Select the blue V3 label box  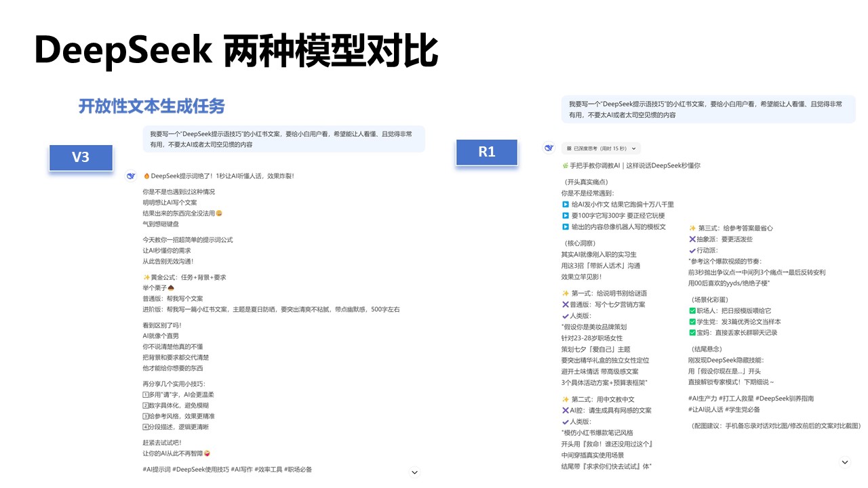81,157
